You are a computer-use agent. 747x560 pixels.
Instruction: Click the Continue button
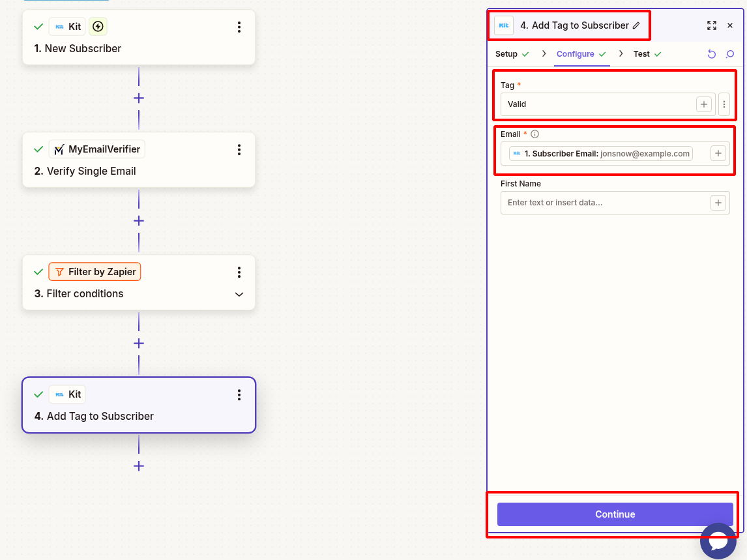pyautogui.click(x=615, y=514)
